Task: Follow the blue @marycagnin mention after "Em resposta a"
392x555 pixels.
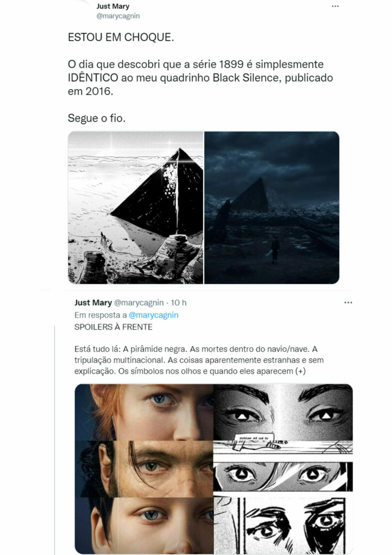Action: click(154, 315)
